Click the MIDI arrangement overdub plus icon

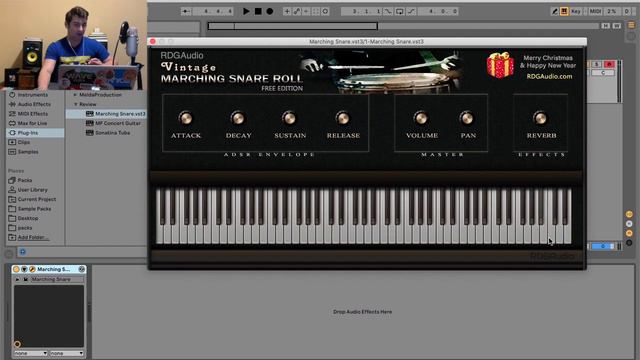pyautogui.click(x=287, y=11)
